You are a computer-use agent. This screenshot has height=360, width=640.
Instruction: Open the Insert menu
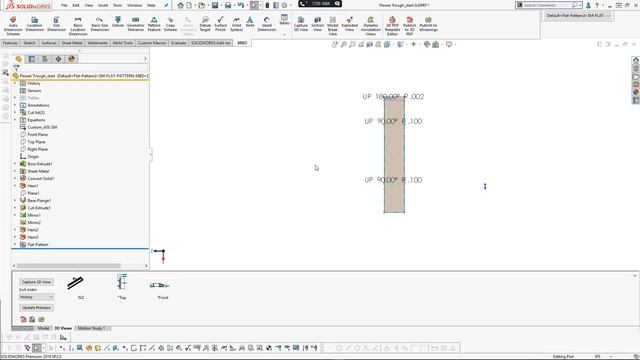(x=103, y=5)
